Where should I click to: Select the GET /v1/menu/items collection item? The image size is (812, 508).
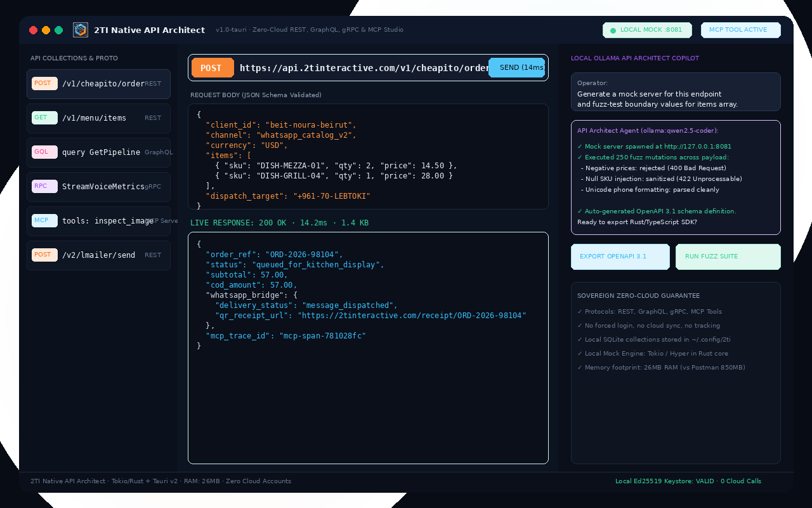tap(98, 118)
